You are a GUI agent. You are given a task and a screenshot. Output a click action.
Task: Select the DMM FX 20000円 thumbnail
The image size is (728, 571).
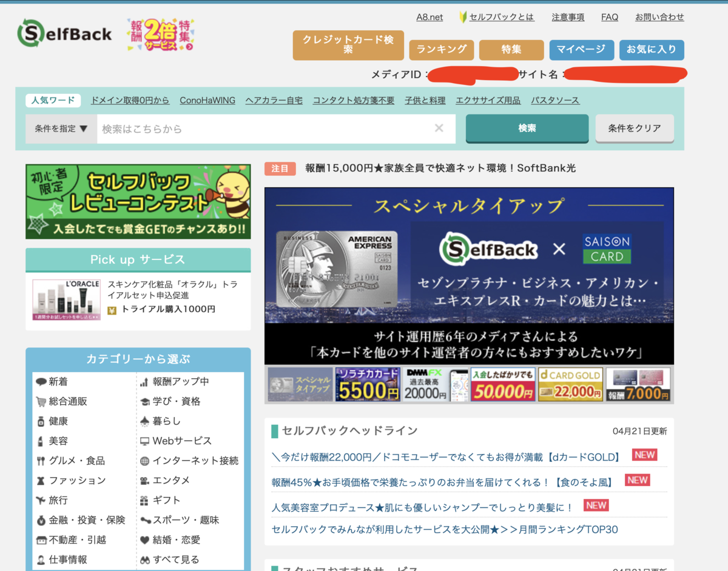point(436,384)
